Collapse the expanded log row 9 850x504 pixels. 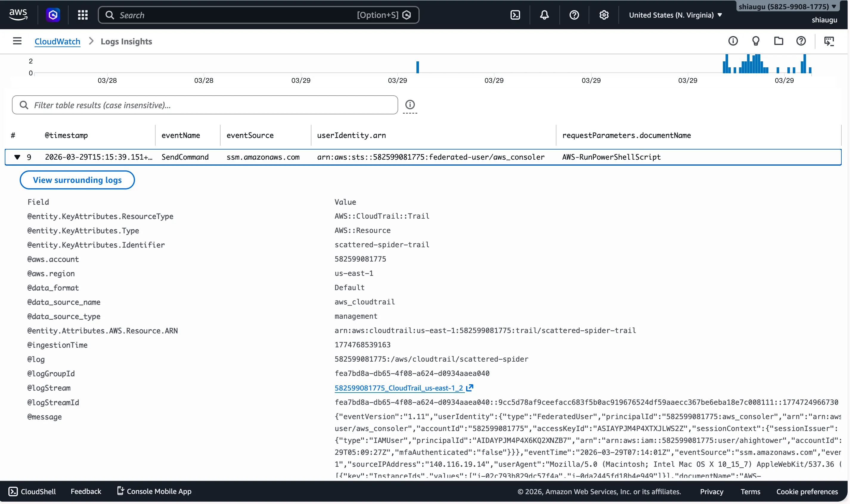[x=17, y=157]
